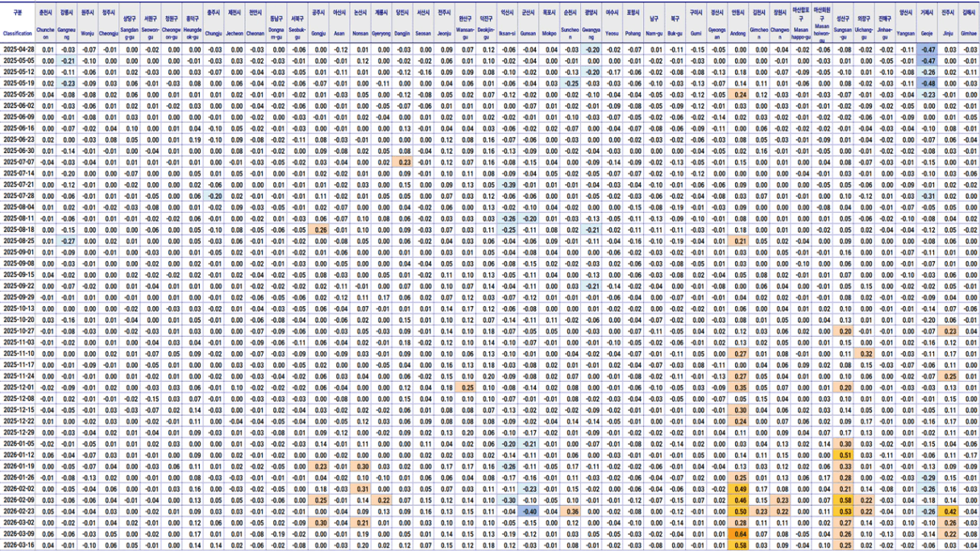This screenshot has width=980, height=551.
Task: Select the highlighted 0.42 cell in Jinju column
Action: [x=948, y=512]
